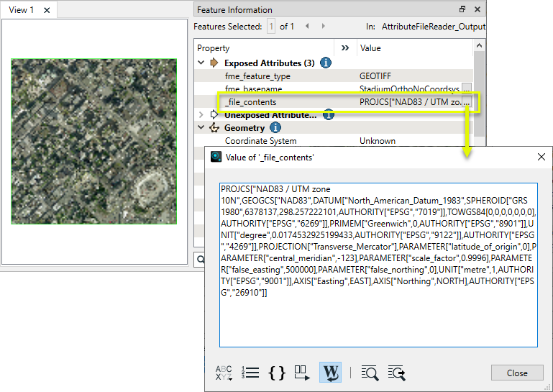Screen dimensions: 553x392
Task: Close the View 1 tab
Action: click(47, 10)
